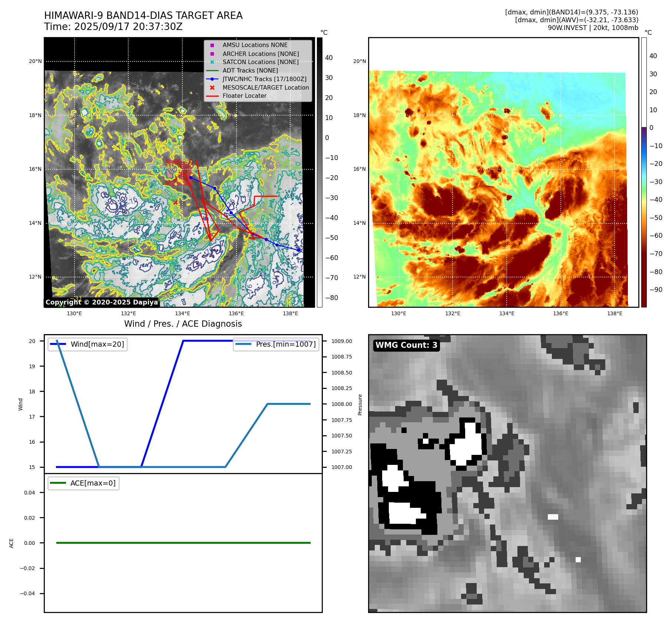Click the '-90' tick on rainbow colorbar
672x626 pixels.
(656, 290)
